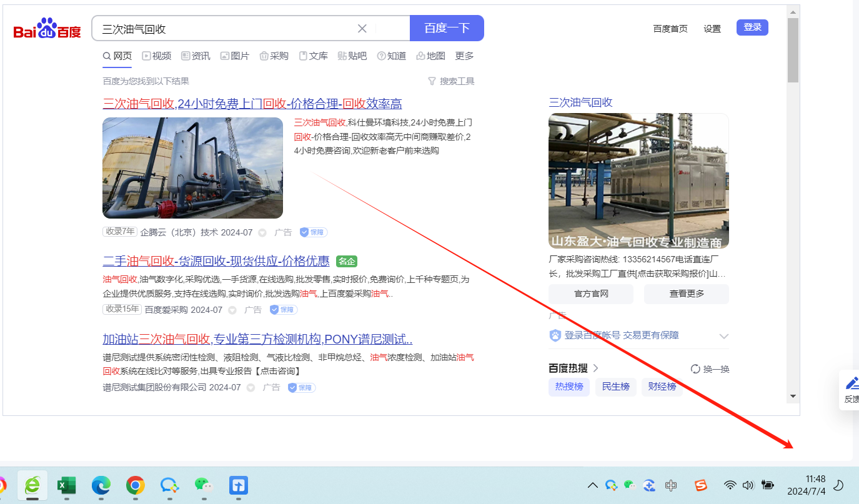Click the 保障 shield badge on first result
Image resolution: width=859 pixels, height=504 pixels.
pyautogui.click(x=314, y=232)
